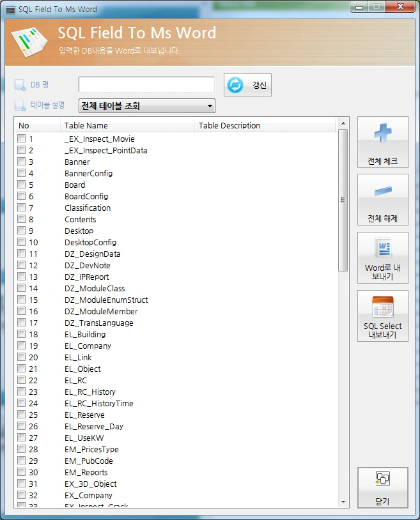Select the Classification table name
420x520 pixels.
[x=88, y=208]
